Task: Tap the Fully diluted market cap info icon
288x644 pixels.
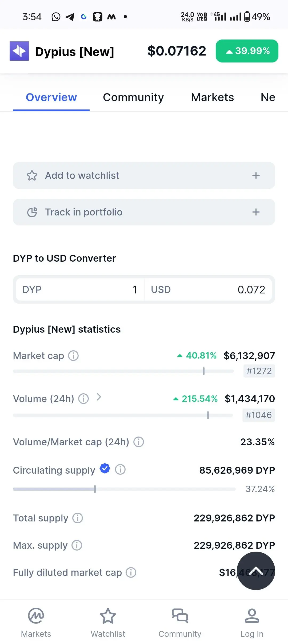Action: click(x=131, y=572)
